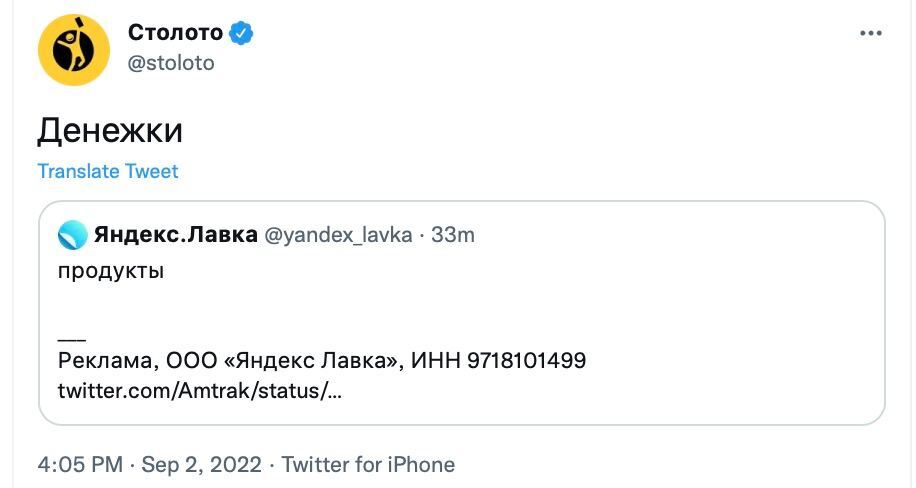Open the three-dot more options menu
The image size is (916, 488).
(871, 33)
